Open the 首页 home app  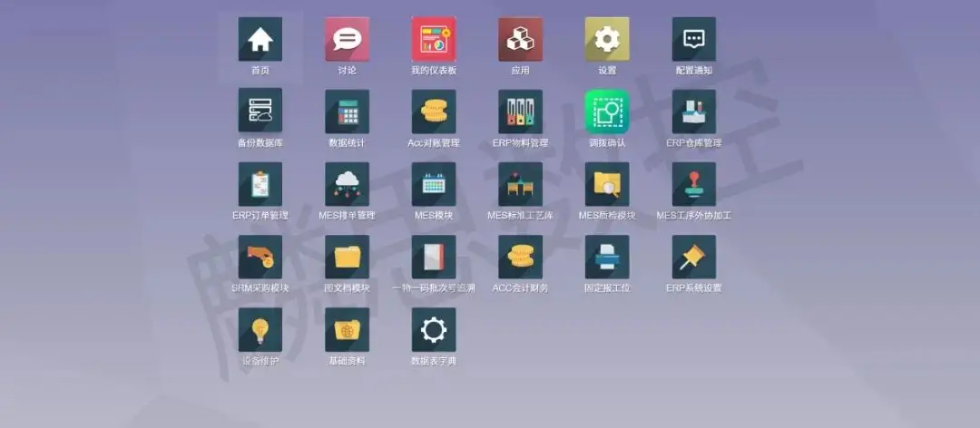(260, 39)
